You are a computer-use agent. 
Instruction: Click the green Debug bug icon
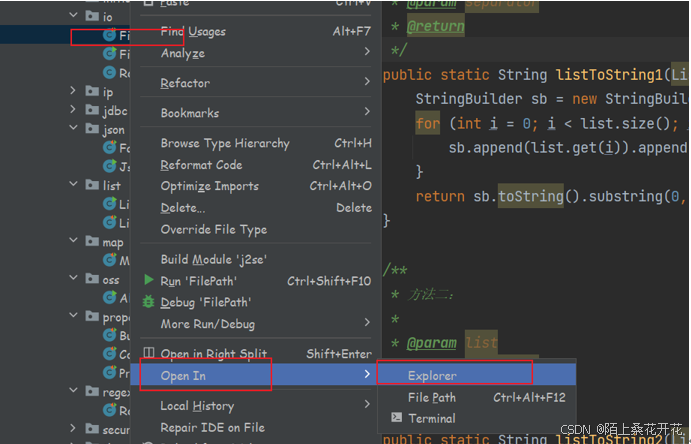coord(149,302)
